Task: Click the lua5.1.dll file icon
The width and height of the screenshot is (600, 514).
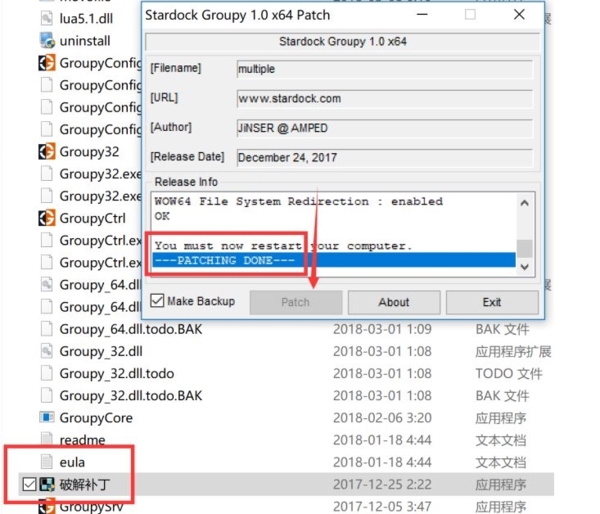Action: coord(46,18)
